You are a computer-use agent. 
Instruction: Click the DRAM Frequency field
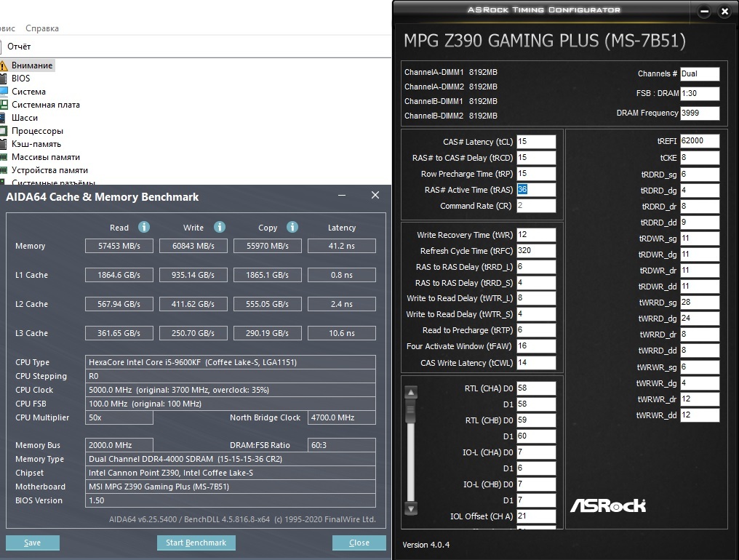(700, 113)
